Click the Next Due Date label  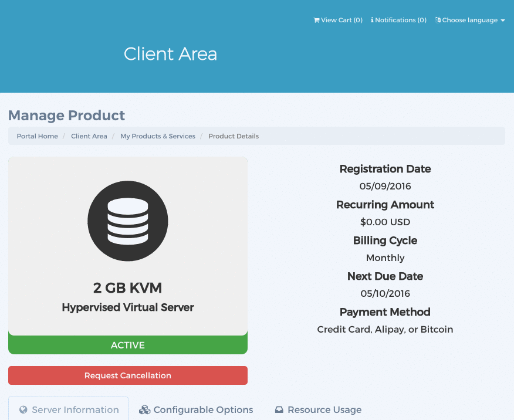coord(385,276)
